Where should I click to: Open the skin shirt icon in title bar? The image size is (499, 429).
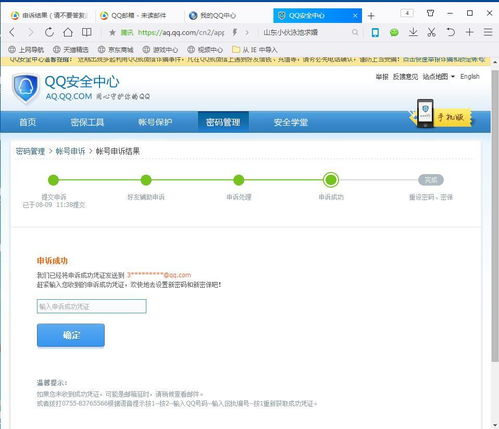pos(430,13)
